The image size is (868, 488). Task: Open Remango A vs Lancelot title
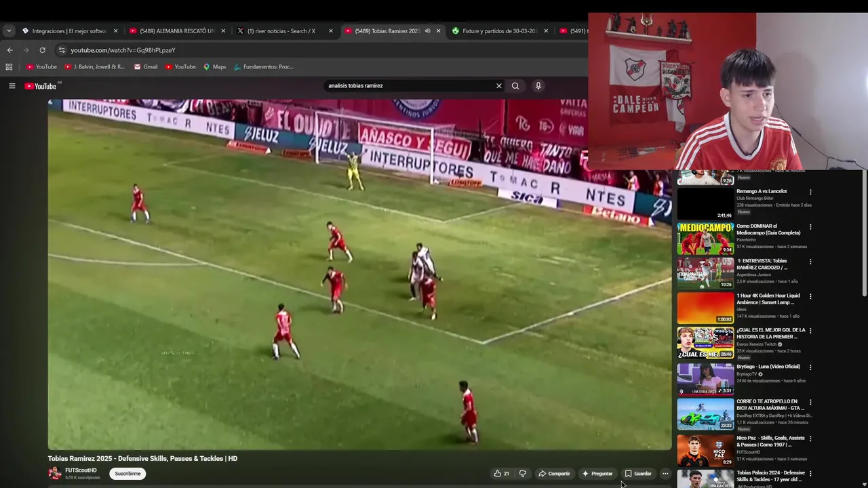762,191
